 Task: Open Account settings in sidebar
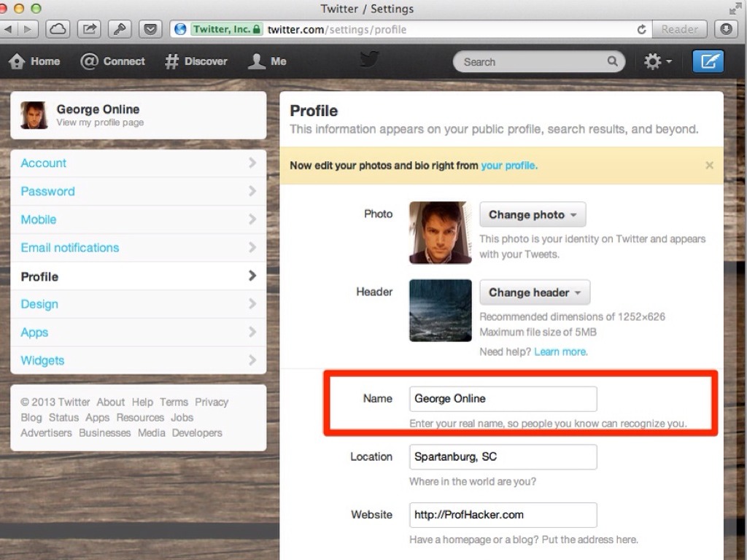click(x=138, y=163)
